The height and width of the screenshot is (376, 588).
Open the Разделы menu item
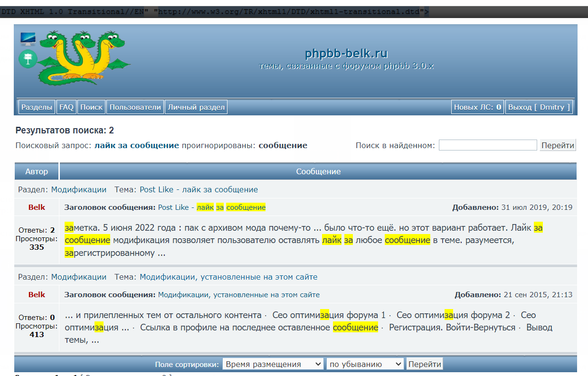tap(37, 107)
